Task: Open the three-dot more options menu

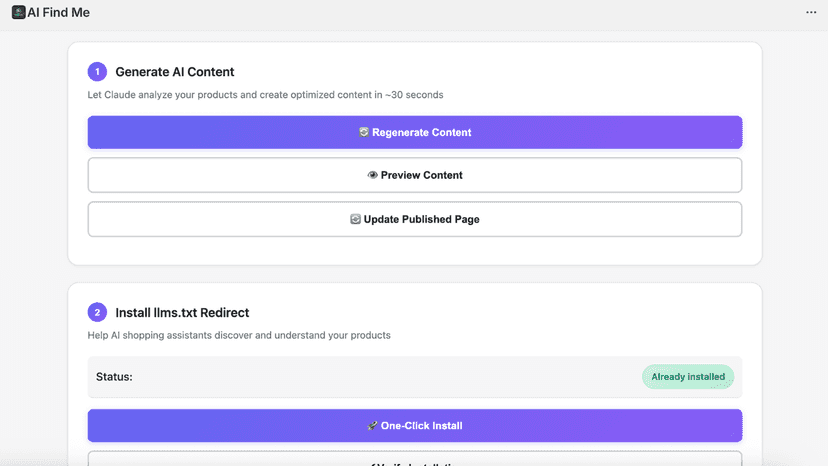Action: [x=811, y=12]
